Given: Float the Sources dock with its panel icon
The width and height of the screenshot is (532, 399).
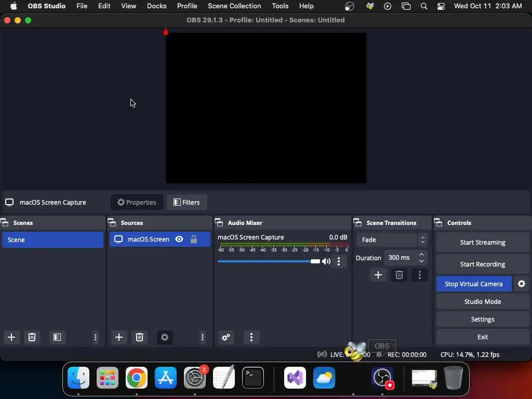Looking at the screenshot, I should click(112, 223).
